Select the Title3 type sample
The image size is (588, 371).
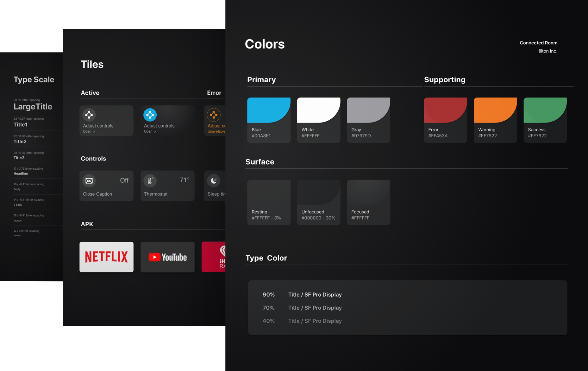(x=19, y=158)
